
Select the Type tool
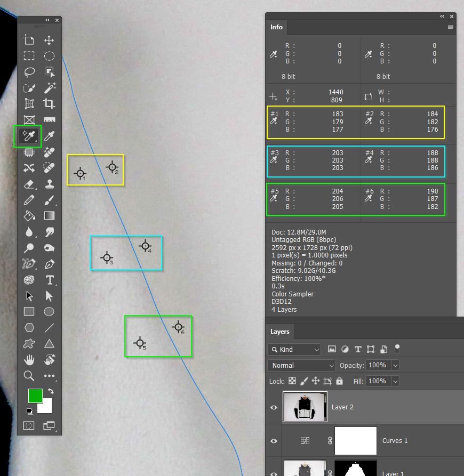tap(49, 280)
